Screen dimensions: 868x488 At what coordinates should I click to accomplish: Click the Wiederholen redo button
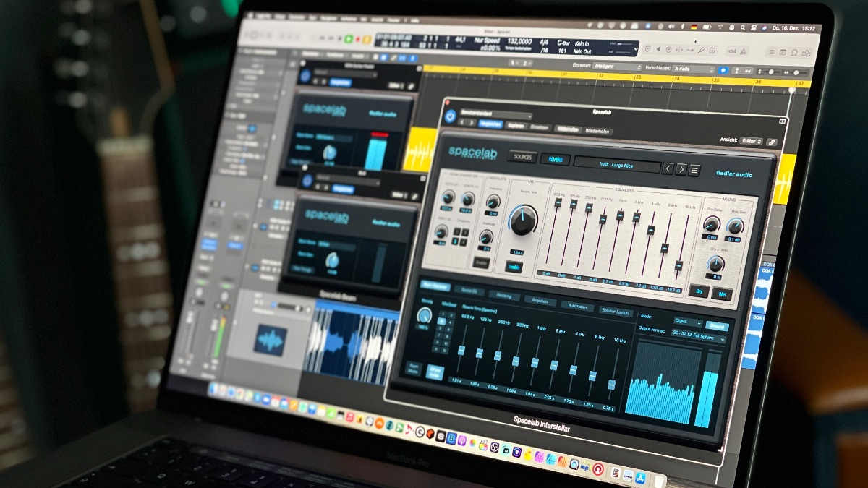tap(598, 132)
